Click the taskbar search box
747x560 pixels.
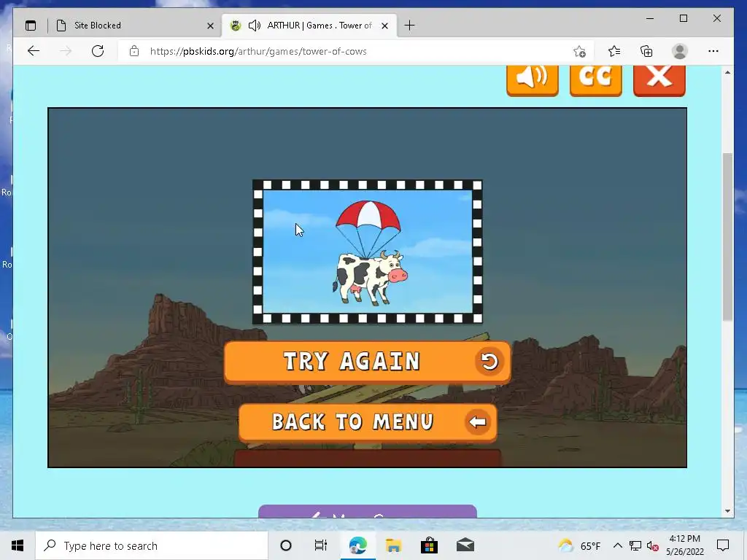click(152, 545)
